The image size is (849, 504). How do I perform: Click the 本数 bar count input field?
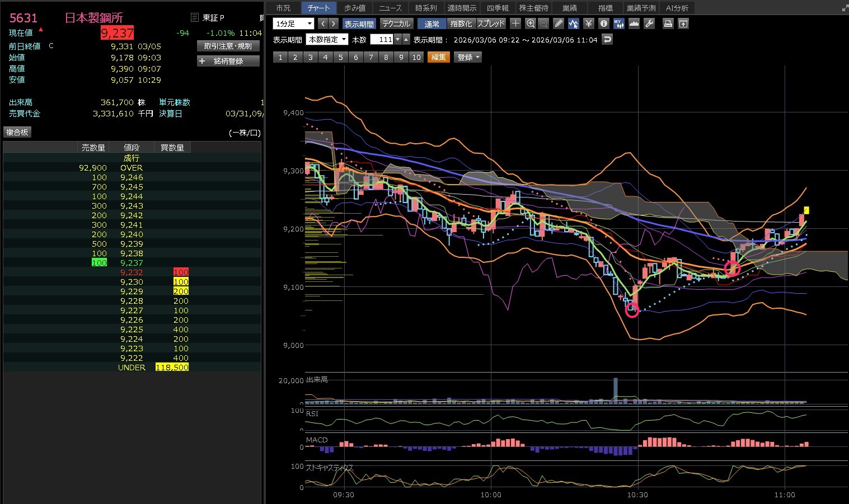[x=382, y=40]
